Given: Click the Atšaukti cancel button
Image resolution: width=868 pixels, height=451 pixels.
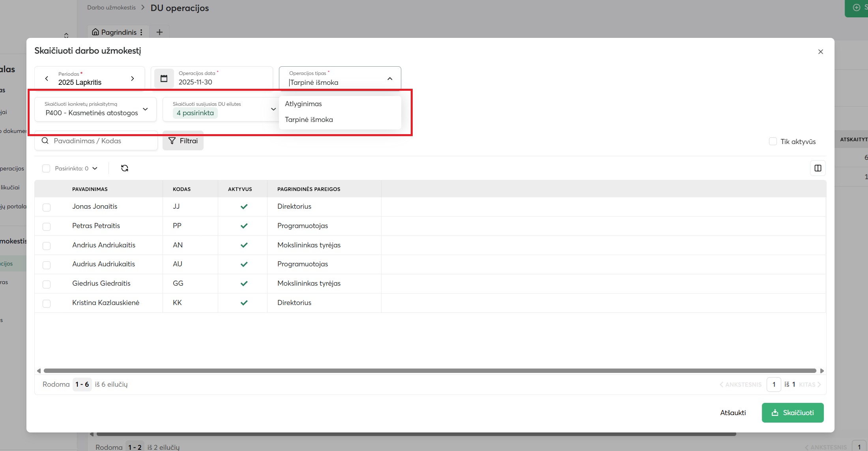Looking at the screenshot, I should click(x=733, y=413).
